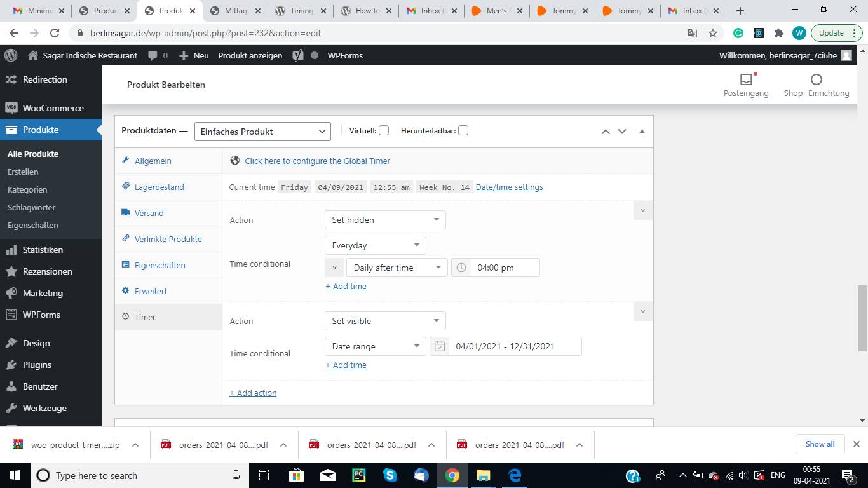The image size is (868, 488).
Task: Click the page vertical scrollbar thumb
Action: coord(862,318)
